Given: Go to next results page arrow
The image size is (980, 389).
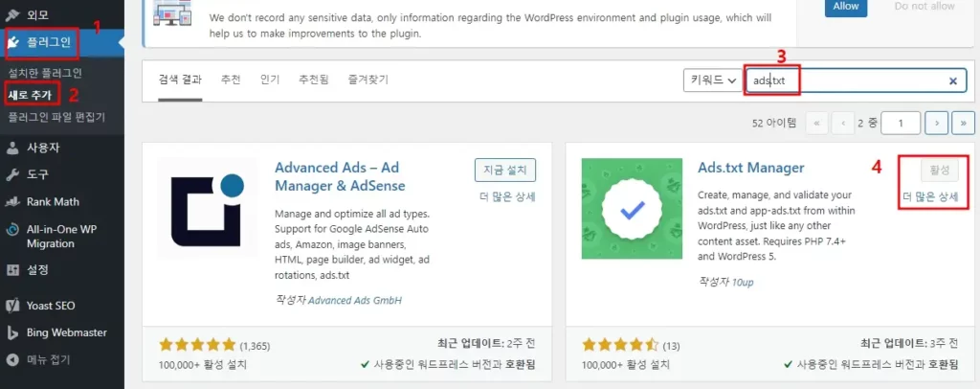Looking at the screenshot, I should click(x=937, y=124).
